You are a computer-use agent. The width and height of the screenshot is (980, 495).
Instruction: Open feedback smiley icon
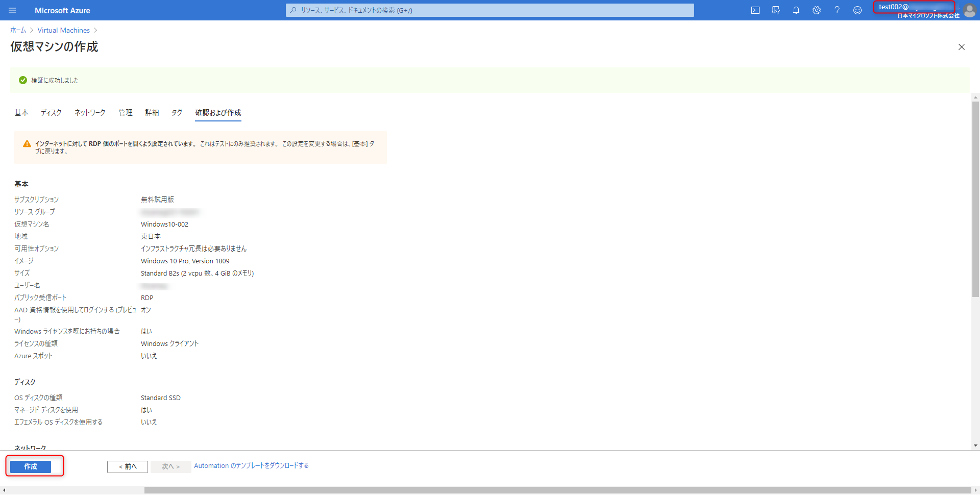click(x=857, y=10)
